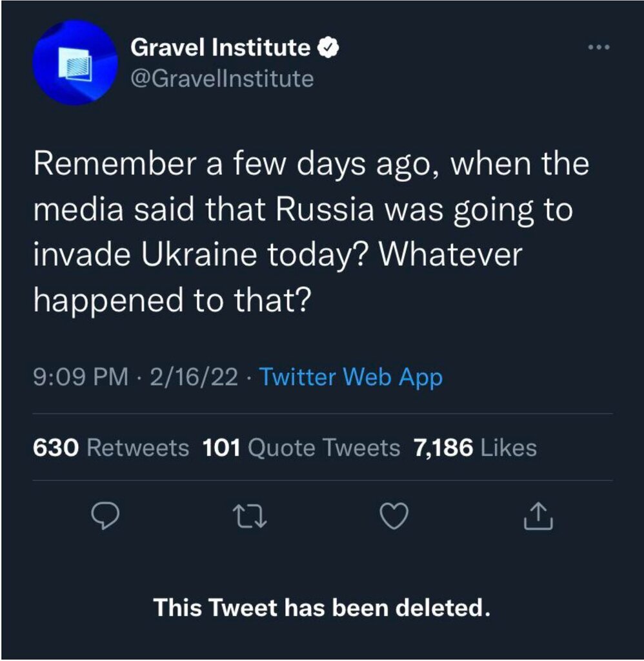Open the Gravel Institute profile avatar
The height and width of the screenshot is (661, 644).
pyautogui.click(x=75, y=62)
